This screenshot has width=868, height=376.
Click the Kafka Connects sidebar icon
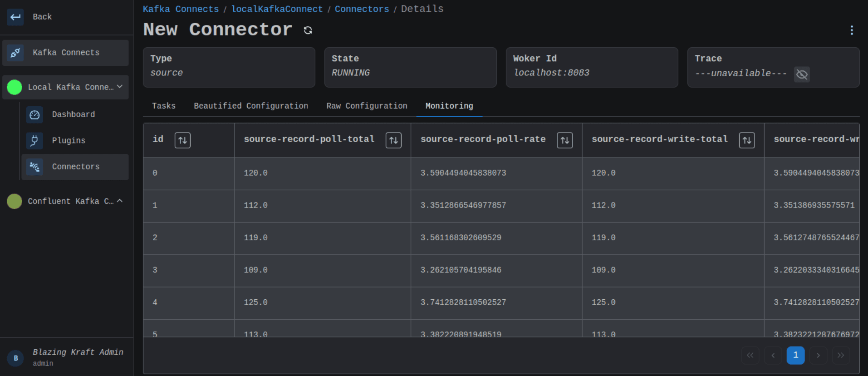click(x=15, y=53)
